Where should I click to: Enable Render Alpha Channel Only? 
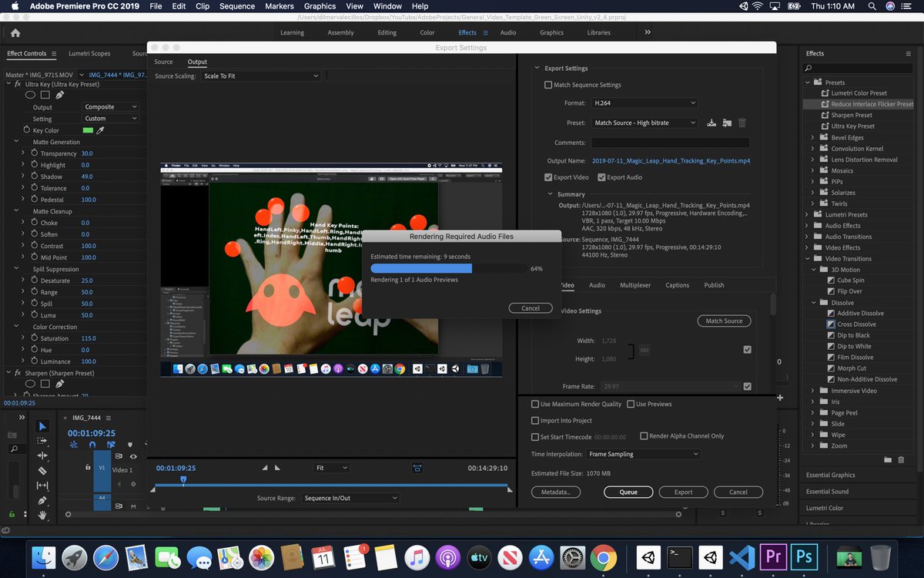pos(644,436)
